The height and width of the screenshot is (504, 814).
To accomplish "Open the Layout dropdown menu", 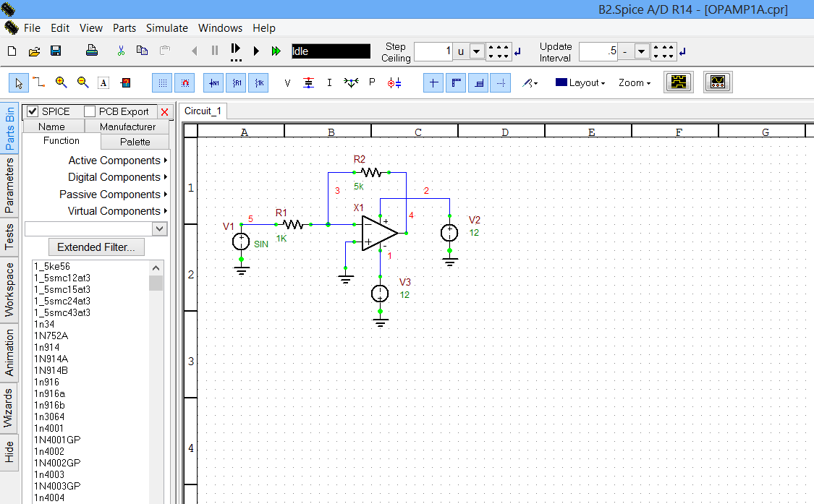I will point(580,83).
